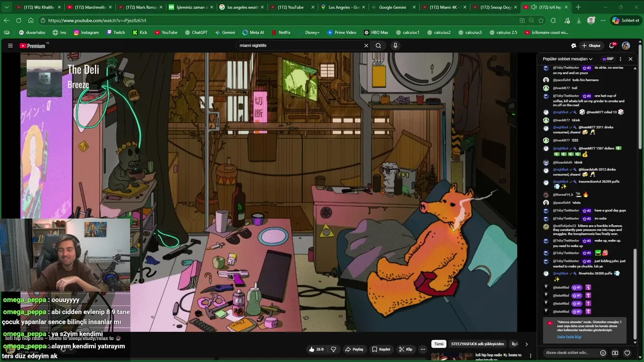Click 'Daha fazla bilgi' chat link
This screenshot has width=644, height=362.
tap(569, 337)
